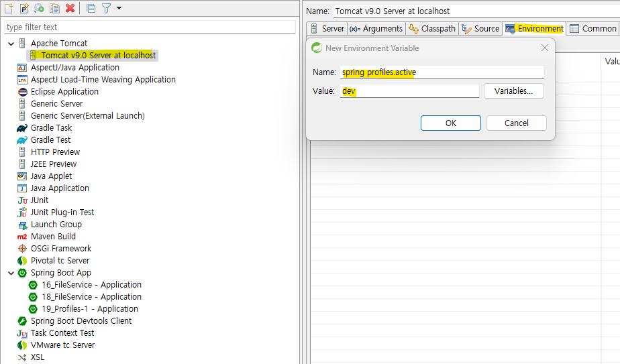Click the JUnit Plug-in Test icon

point(22,213)
